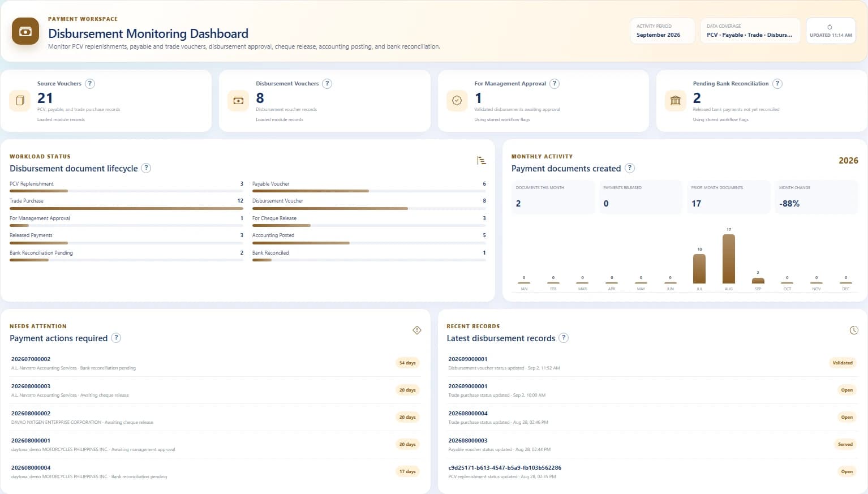Click the JUL bar in monthly chart
Image resolution: width=868 pixels, height=494 pixels.
coord(699,269)
